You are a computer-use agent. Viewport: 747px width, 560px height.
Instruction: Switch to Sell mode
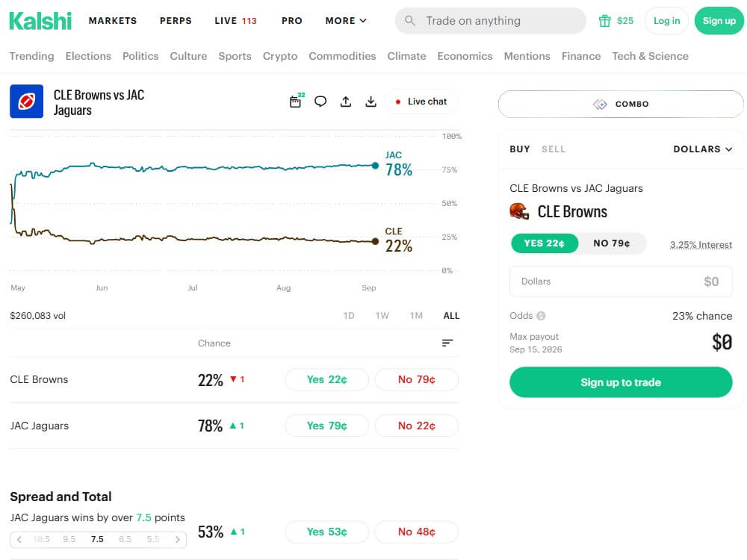[x=553, y=149]
